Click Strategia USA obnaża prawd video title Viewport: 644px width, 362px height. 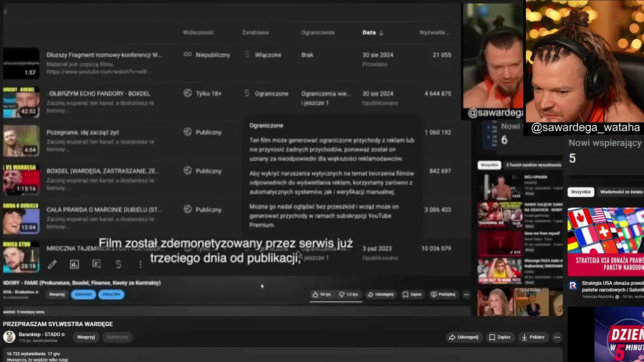pyautogui.click(x=613, y=286)
